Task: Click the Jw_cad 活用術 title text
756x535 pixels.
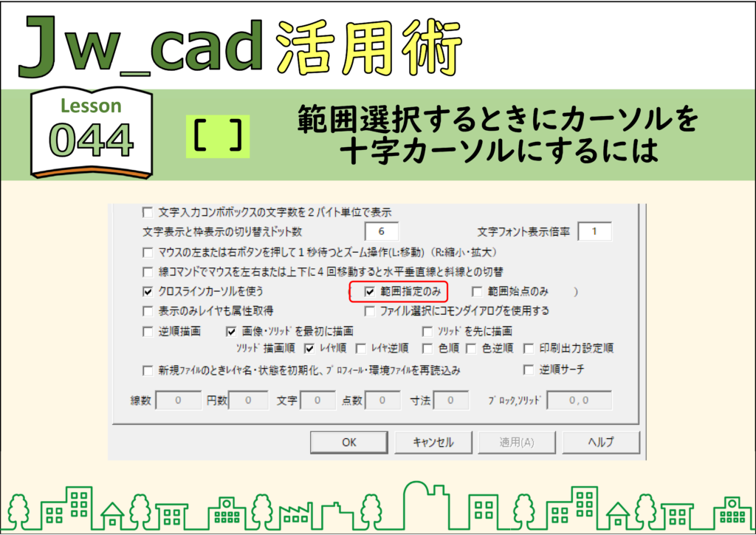Action: (x=240, y=47)
